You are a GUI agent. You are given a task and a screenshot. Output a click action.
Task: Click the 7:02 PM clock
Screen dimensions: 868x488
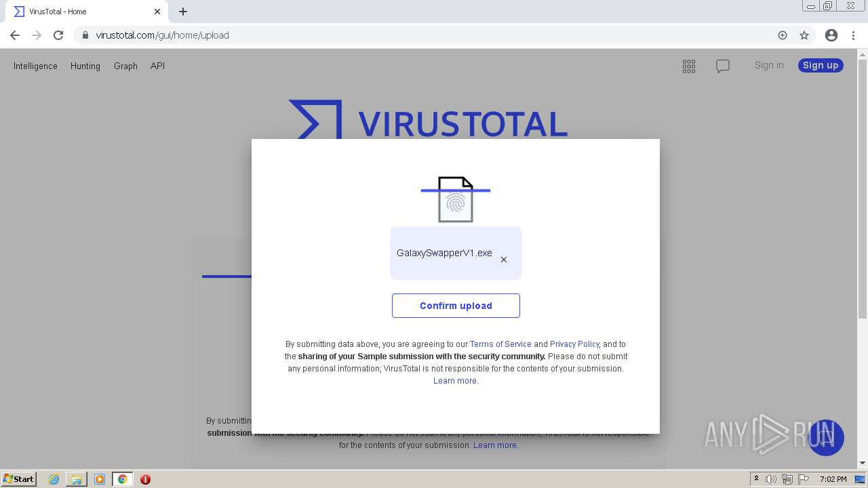[833, 479]
